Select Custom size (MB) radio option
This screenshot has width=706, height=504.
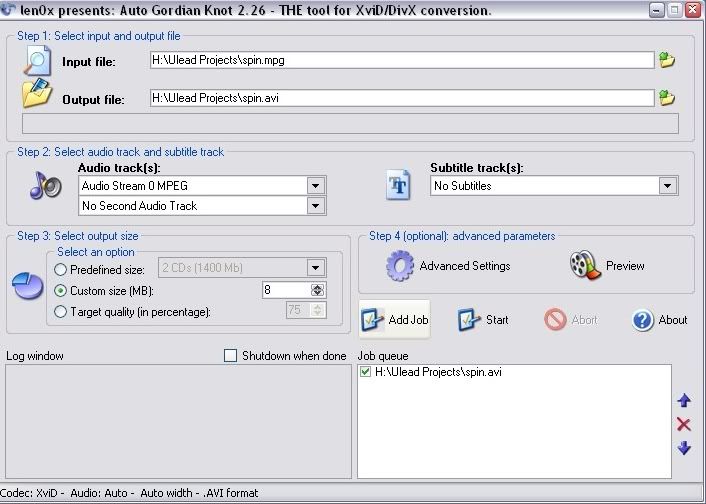click(60, 291)
